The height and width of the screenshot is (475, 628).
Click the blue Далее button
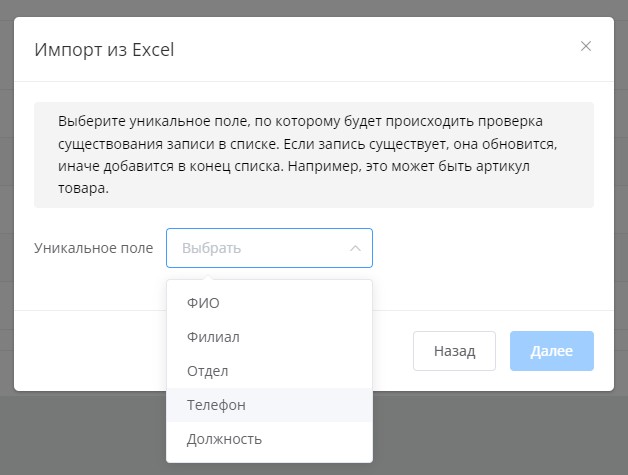[551, 351]
